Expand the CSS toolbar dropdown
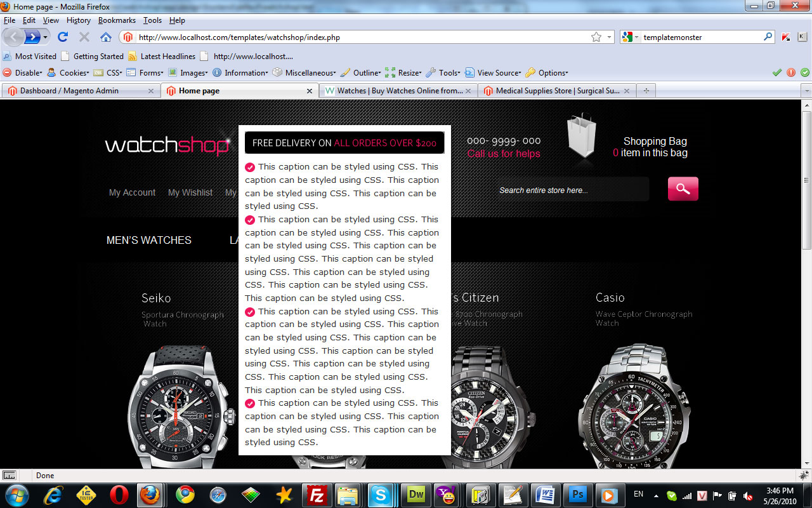 [108, 72]
